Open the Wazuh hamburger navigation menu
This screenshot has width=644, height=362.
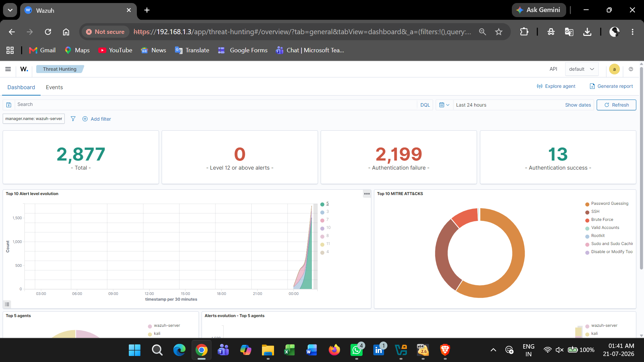click(8, 69)
